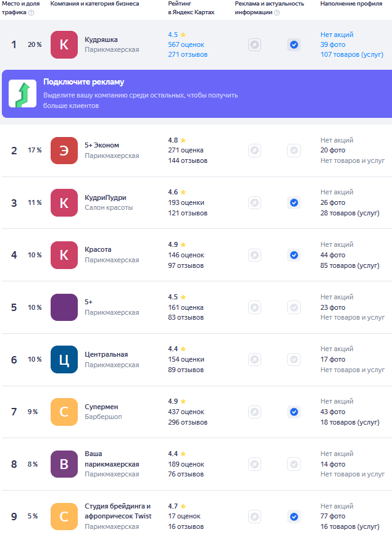Click the Кудряшка company name
Image resolution: width=392 pixels, height=540 pixels.
coord(101,39)
